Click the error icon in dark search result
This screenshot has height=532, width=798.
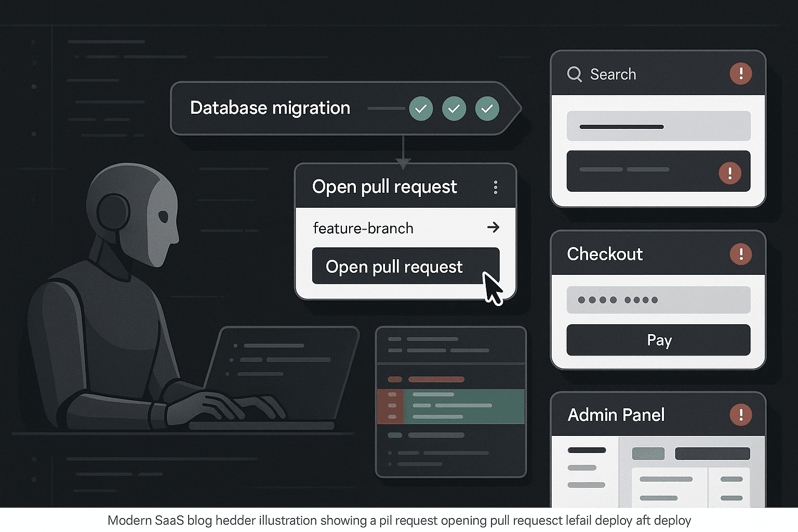(730, 172)
